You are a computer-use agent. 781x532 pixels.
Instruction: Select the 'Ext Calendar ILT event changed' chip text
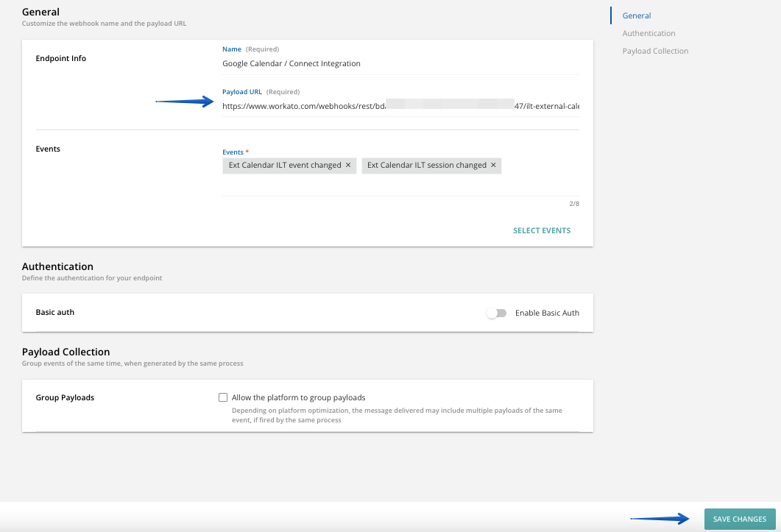pos(284,166)
